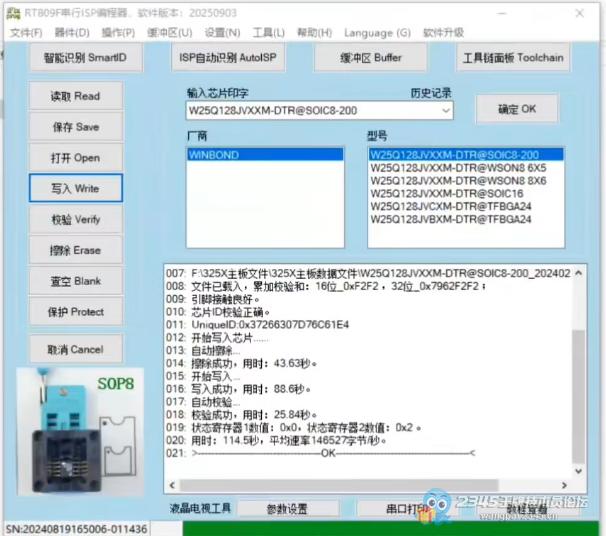606x536 pixels.
Task: Select WINBOND in the manufacturer list
Action: pyautogui.click(x=214, y=156)
